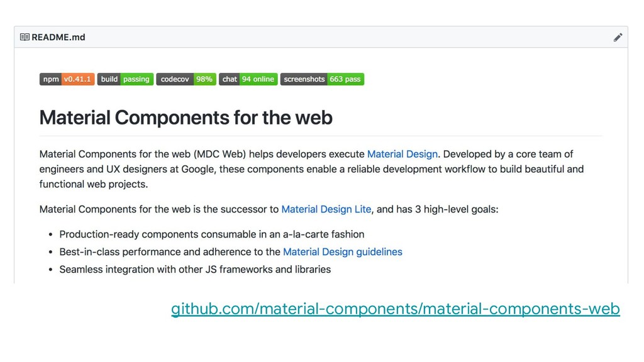Open the Material Design Lite link
Viewport: 644px width, 362px height.
[326, 209]
